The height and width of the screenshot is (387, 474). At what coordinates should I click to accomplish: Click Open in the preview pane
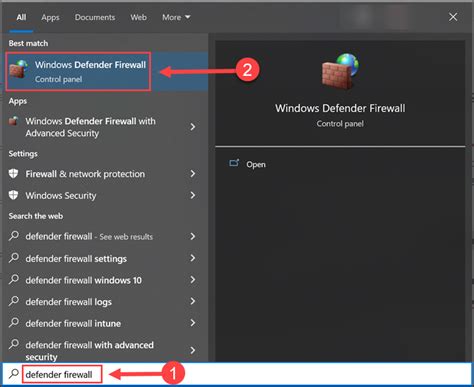pos(256,164)
